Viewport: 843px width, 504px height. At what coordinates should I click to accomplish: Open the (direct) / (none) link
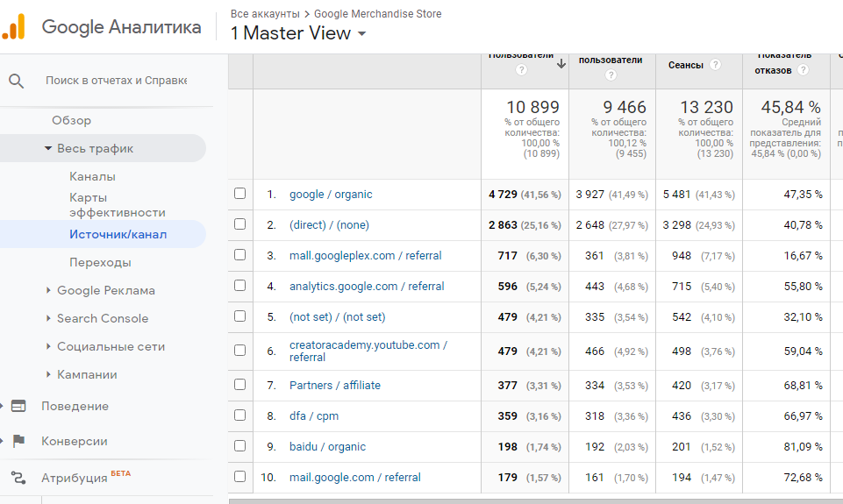[329, 225]
